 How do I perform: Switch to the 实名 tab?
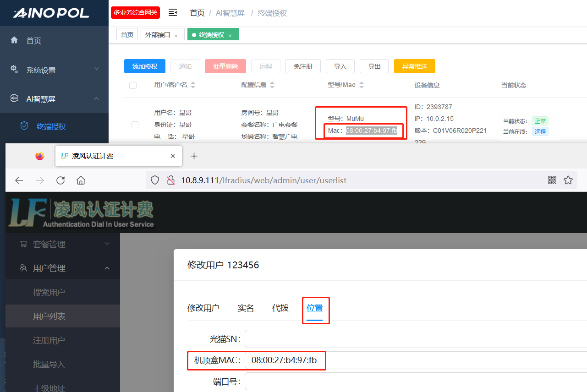pyautogui.click(x=246, y=308)
